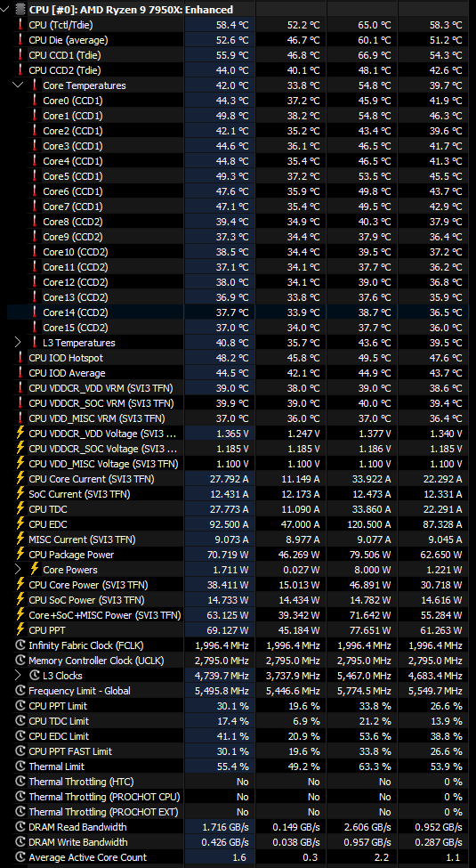Screen dimensions: 476x868
Task: Select the CPU IOD Average row
Action: tap(238, 372)
